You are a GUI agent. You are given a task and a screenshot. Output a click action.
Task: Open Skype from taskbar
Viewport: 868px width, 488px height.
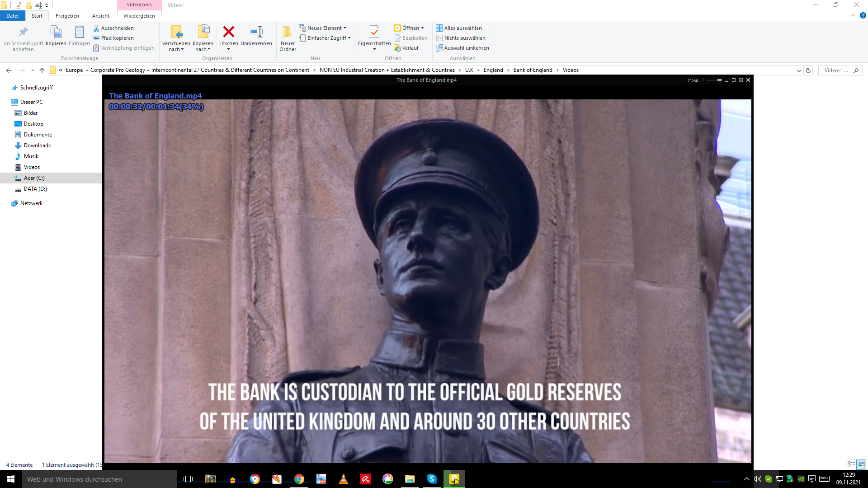click(432, 479)
